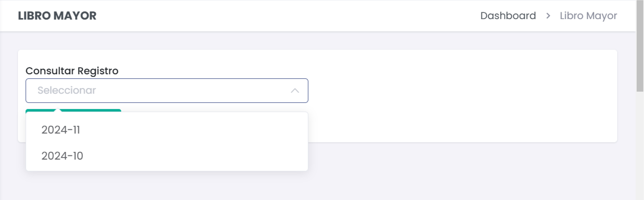This screenshot has width=644, height=200.
Task: Click the breadcrumb separator chevron icon
Action: [x=548, y=16]
